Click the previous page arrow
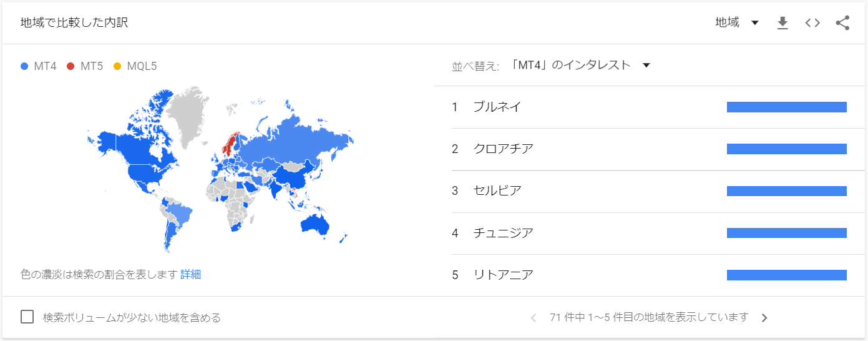Viewport: 868px width, 341px height. pos(533,318)
